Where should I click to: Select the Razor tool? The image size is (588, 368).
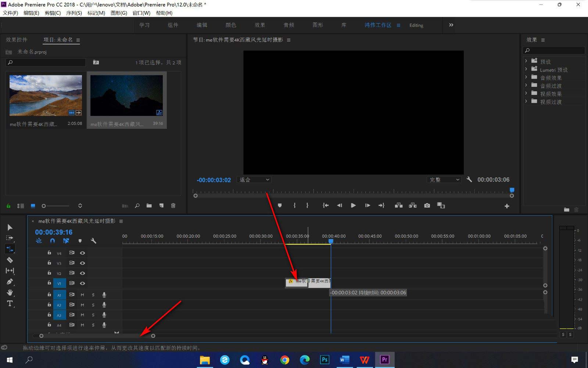coord(10,260)
